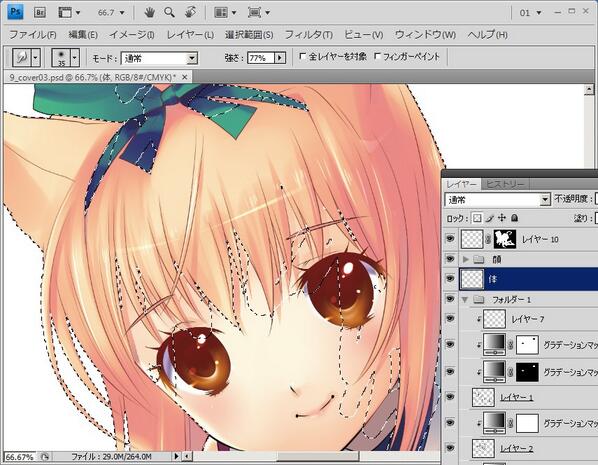Select the black mask of the gradient map layer
The image size is (598, 465).
click(527, 372)
